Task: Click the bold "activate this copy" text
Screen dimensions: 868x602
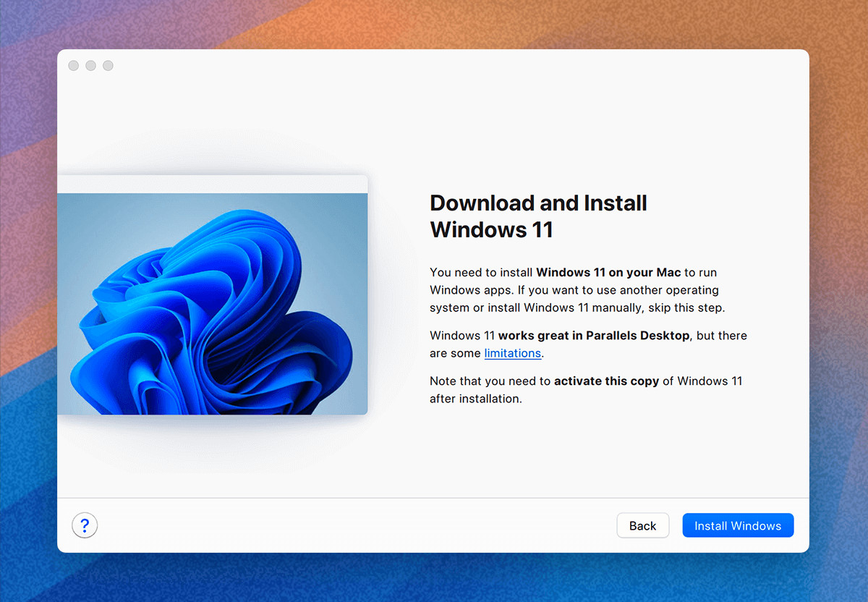Action: (606, 381)
